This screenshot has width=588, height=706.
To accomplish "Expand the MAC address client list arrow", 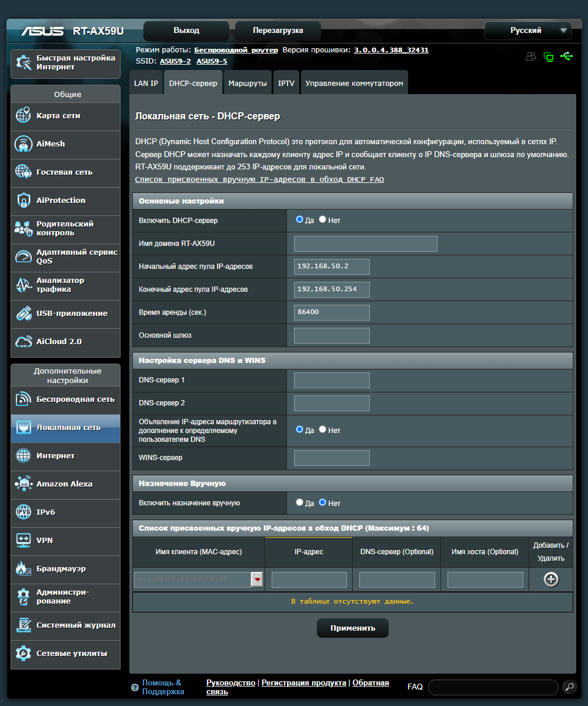I will pos(257,580).
